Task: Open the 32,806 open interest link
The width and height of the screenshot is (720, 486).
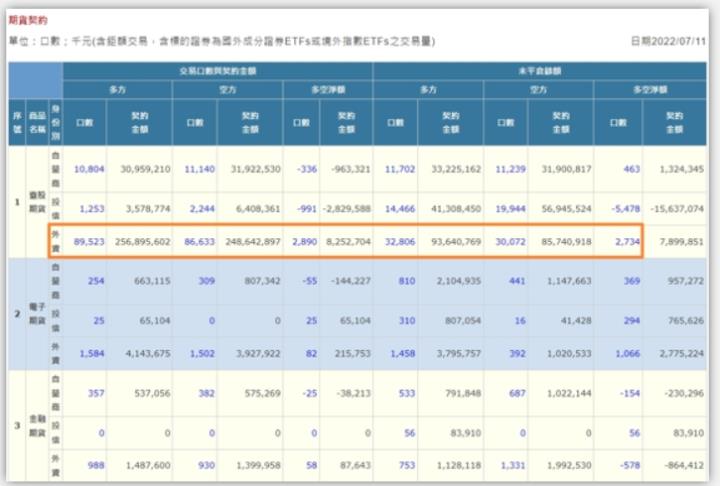Action: click(x=400, y=242)
